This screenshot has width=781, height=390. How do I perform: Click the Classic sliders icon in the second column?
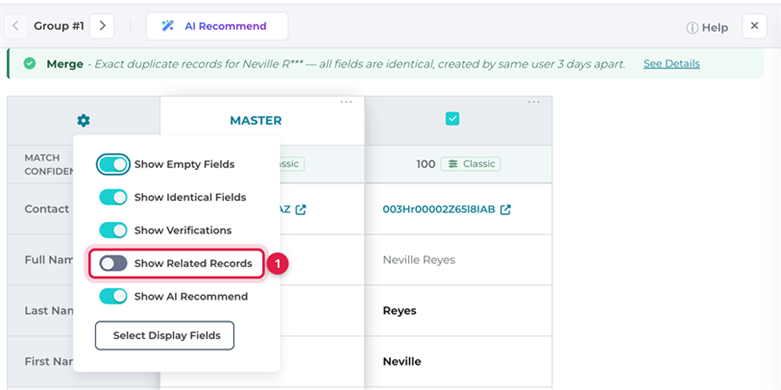click(x=453, y=164)
